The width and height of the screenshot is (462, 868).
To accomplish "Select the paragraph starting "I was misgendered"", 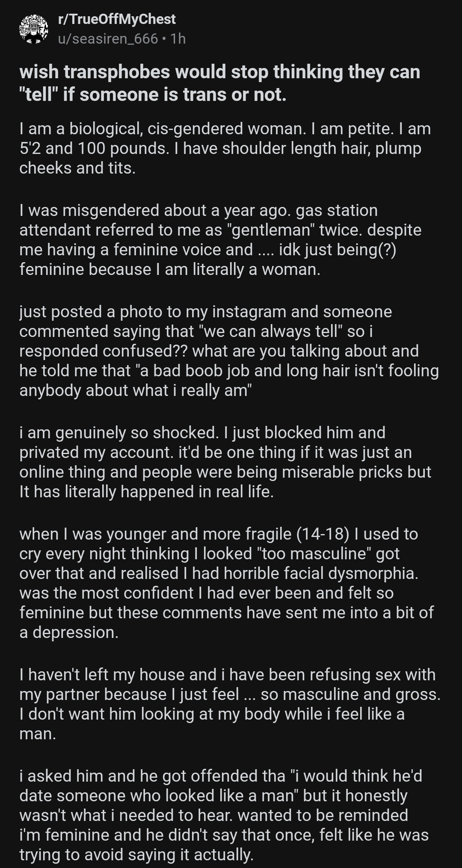I will click(220, 240).
